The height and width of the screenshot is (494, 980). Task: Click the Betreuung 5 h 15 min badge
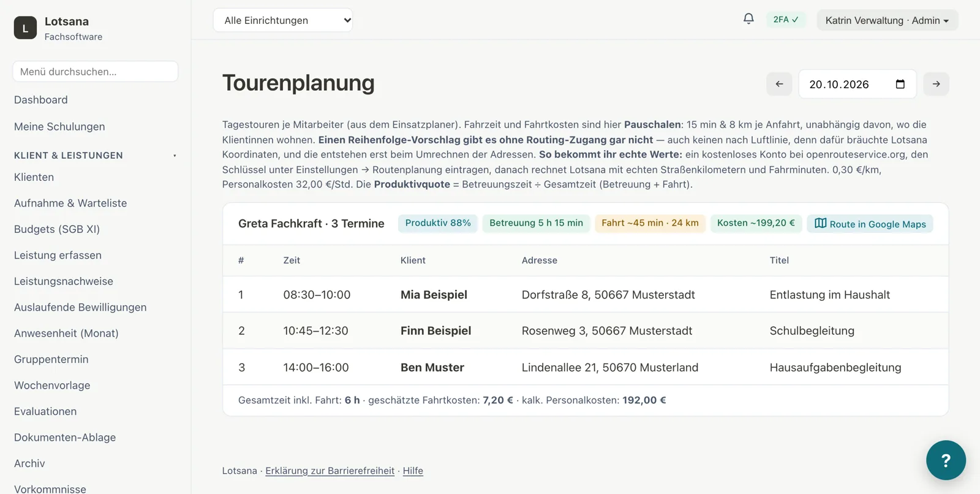[x=536, y=223]
